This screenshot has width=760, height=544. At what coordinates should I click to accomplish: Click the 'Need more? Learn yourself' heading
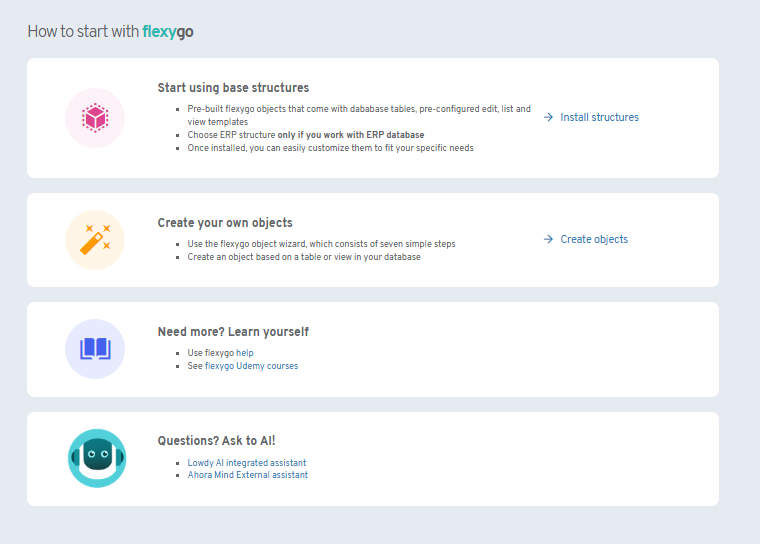click(233, 332)
